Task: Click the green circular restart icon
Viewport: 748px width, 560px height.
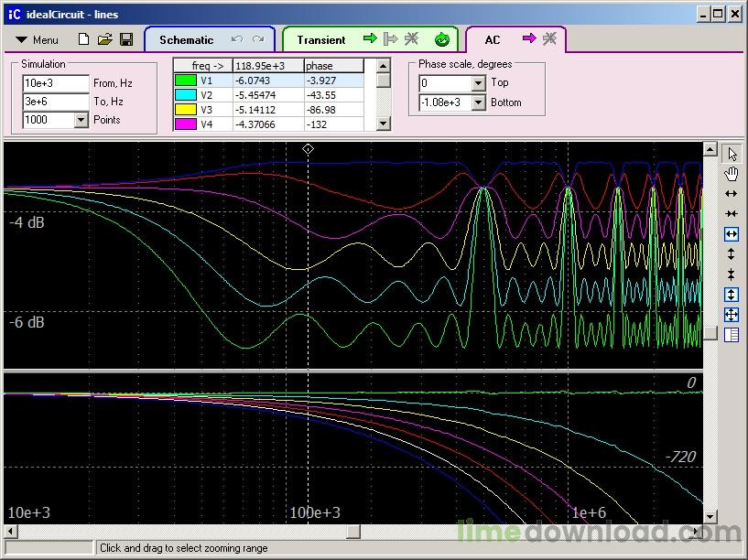Action: click(x=442, y=39)
